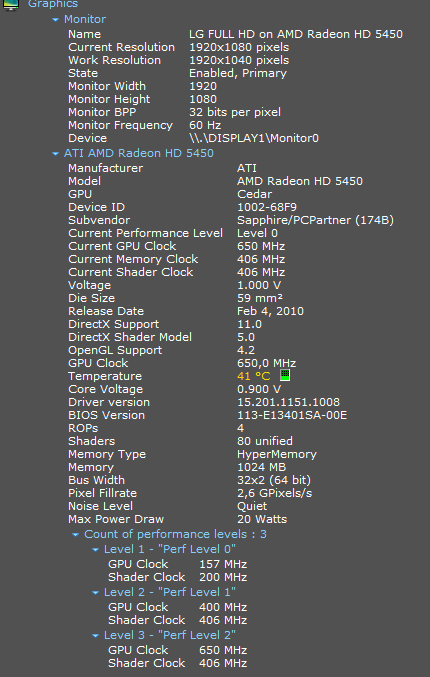The width and height of the screenshot is (430, 677).
Task: Select the Subvendor Sapphire/PCPartner value
Action: [315, 220]
